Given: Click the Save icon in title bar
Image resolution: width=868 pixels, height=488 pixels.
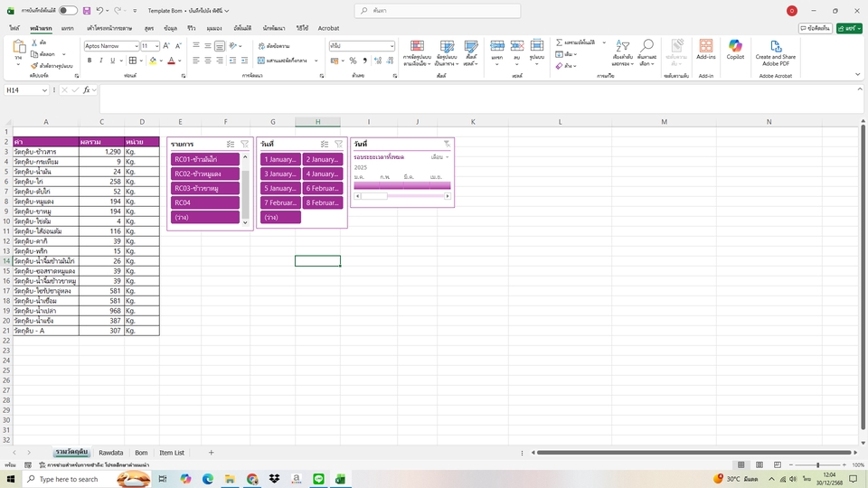Looking at the screenshot, I should tap(86, 11).
